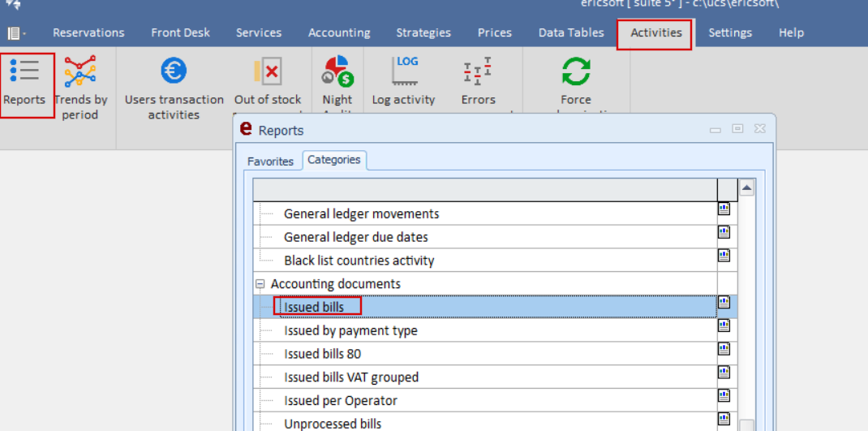Select the Activities tab
This screenshot has width=868, height=431.
pos(656,32)
